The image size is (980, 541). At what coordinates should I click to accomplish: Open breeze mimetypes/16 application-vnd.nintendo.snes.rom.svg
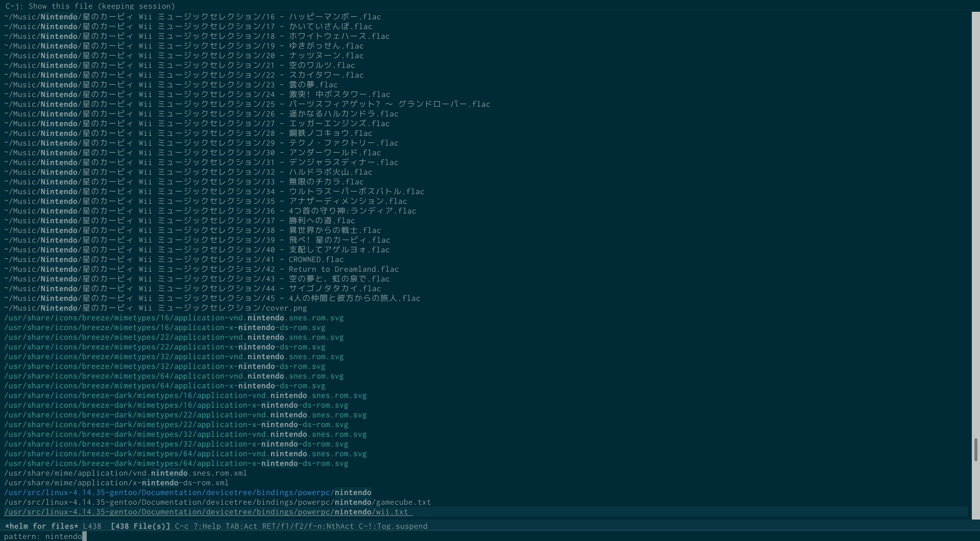coord(174,318)
